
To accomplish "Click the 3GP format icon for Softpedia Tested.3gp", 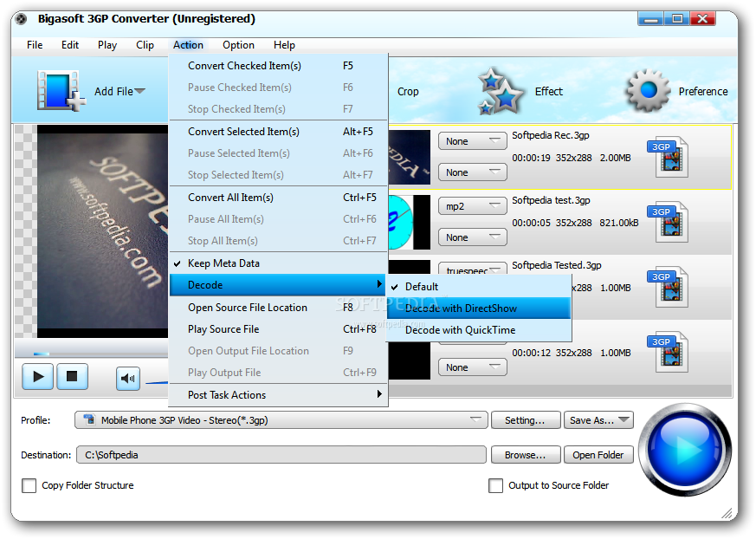I will [668, 287].
